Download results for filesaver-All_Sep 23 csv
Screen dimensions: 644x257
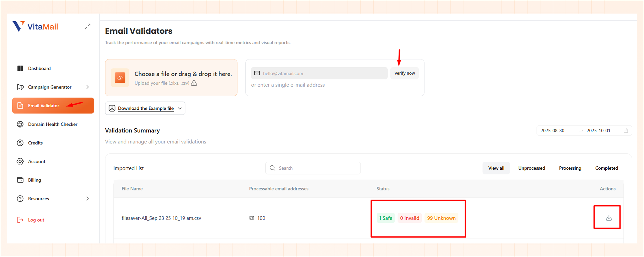coord(609,218)
